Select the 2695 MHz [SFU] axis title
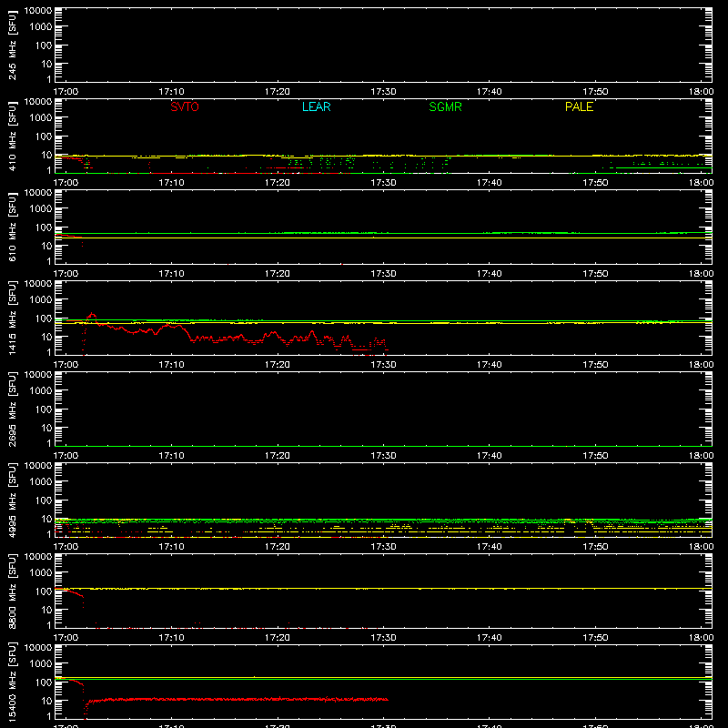This screenshot has height=728, width=728. click(12, 409)
